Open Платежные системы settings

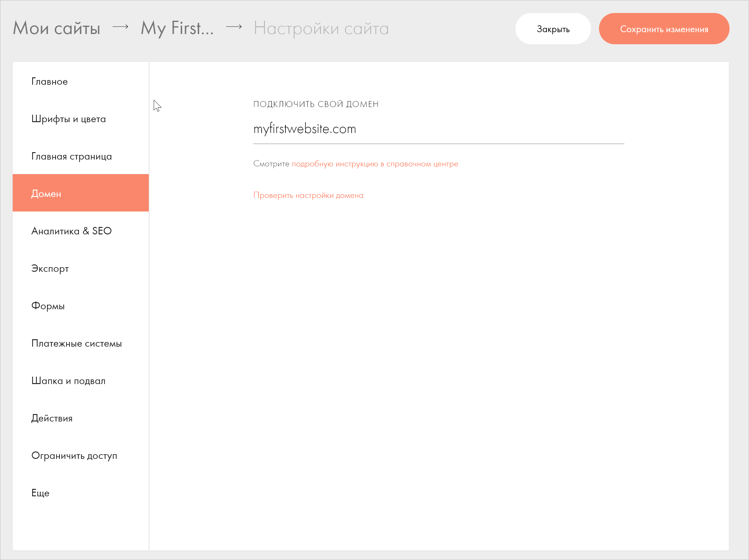coord(76,343)
